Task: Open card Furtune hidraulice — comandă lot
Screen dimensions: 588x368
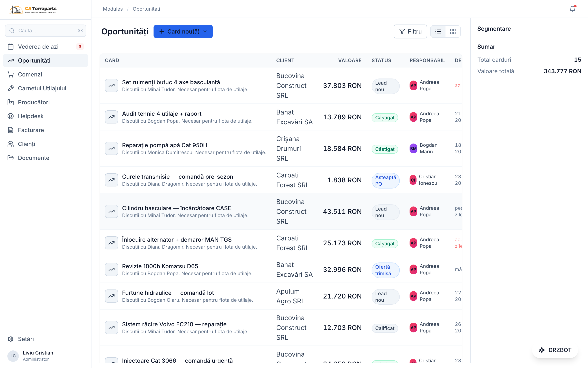Action: [x=168, y=293]
